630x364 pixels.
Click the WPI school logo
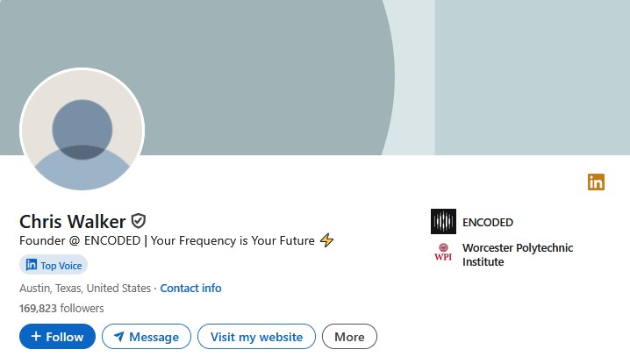443,253
